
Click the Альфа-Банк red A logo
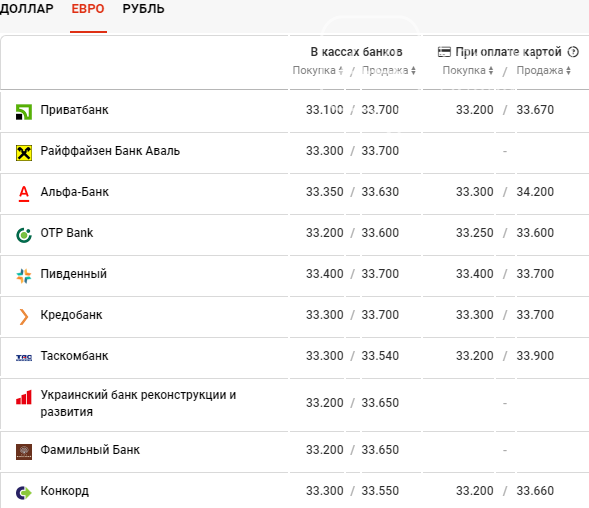pos(24,194)
